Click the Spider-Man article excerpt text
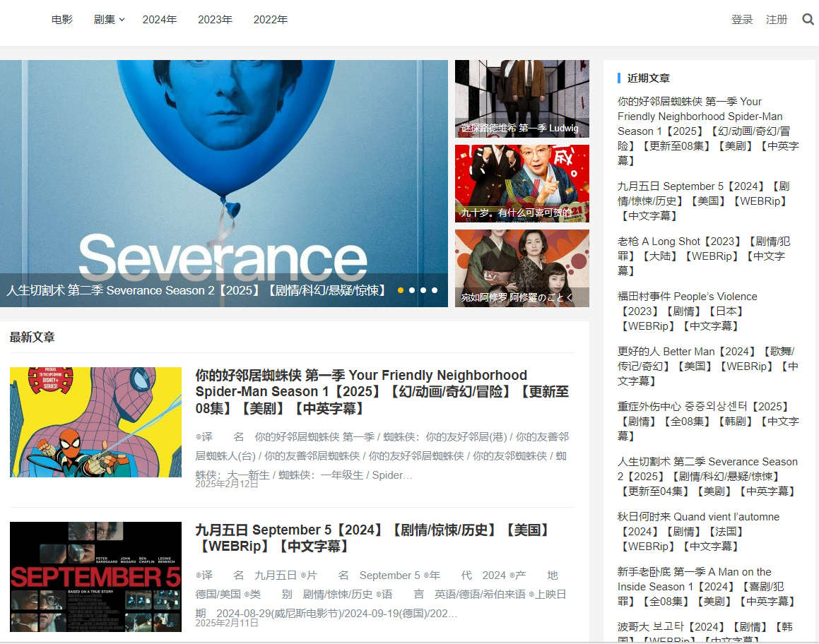Viewport: 819px width, 644px height. 382,455
